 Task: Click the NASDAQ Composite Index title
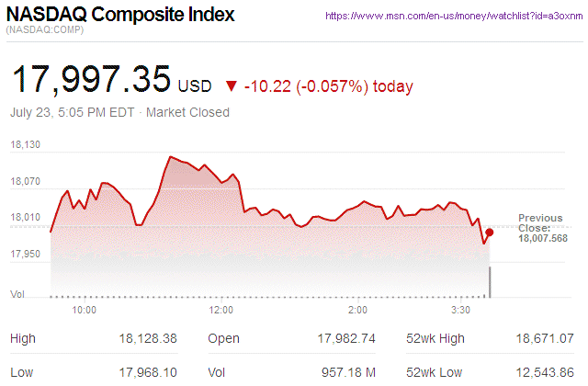tap(120, 15)
